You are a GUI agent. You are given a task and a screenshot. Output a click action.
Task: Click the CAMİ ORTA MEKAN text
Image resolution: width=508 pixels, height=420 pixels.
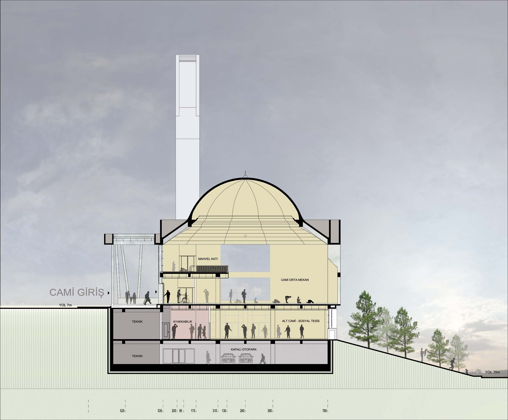coord(295,280)
